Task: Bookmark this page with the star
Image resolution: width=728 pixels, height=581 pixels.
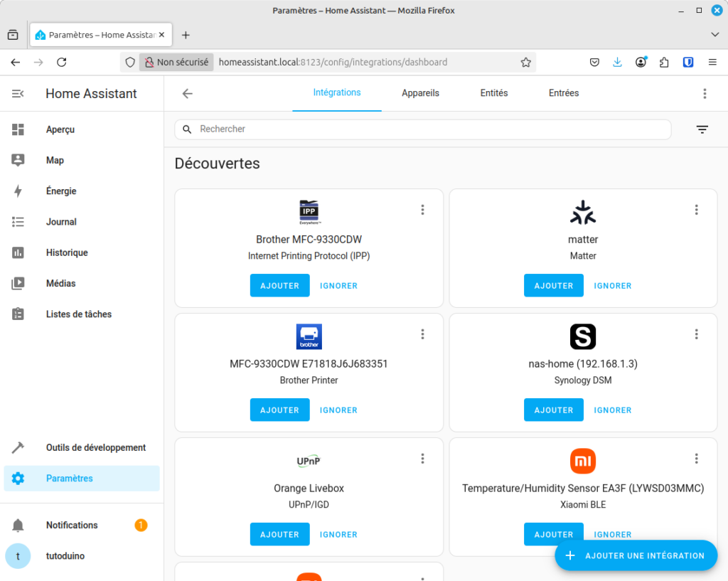Action: (x=525, y=63)
